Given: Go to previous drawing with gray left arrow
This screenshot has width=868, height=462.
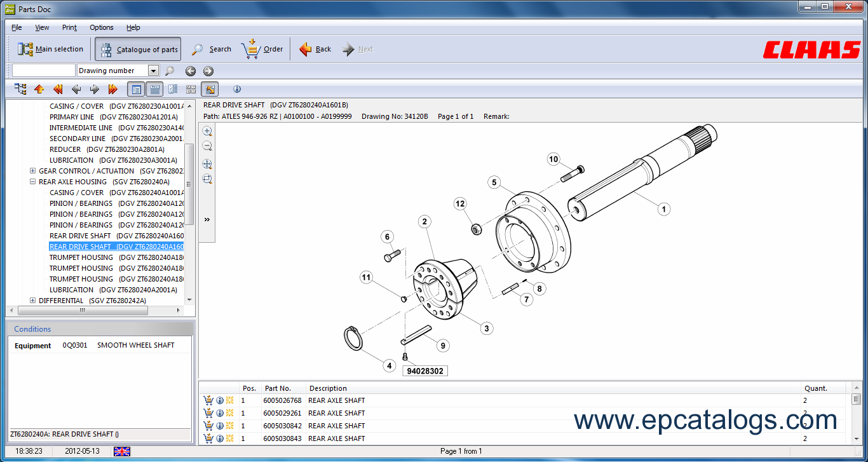Looking at the screenshot, I should pyautogui.click(x=76, y=89).
